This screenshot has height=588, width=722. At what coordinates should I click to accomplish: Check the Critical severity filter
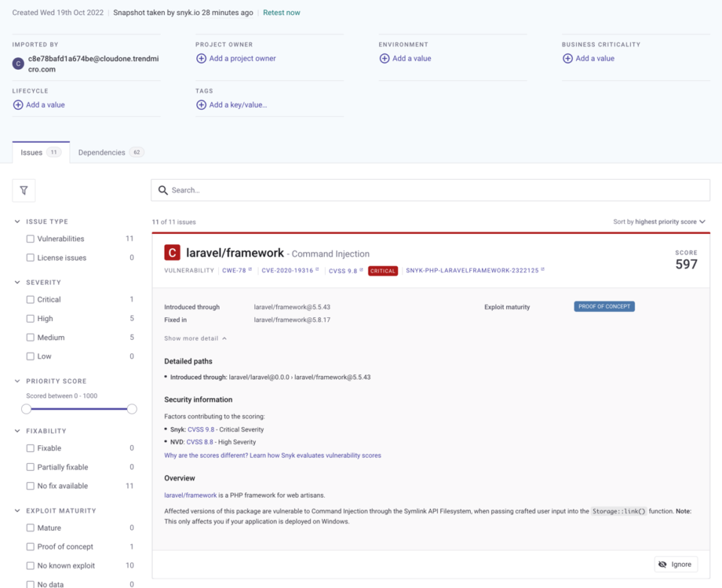30,300
